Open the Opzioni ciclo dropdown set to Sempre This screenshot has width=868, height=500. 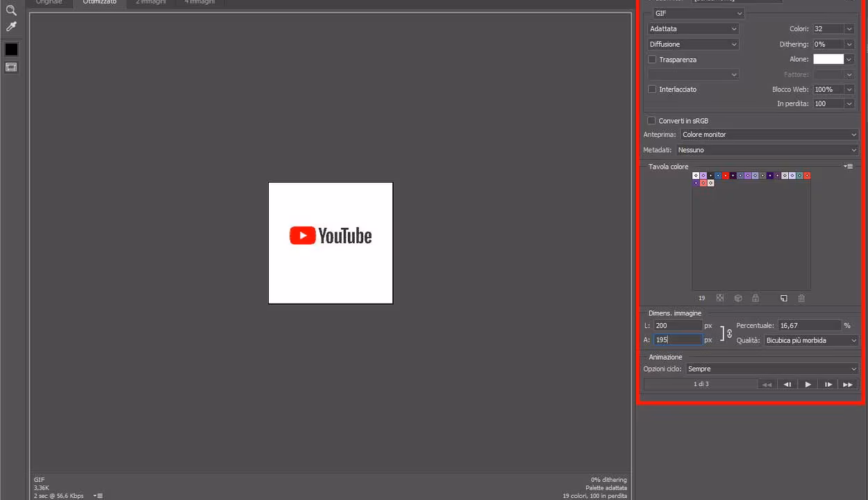click(771, 369)
